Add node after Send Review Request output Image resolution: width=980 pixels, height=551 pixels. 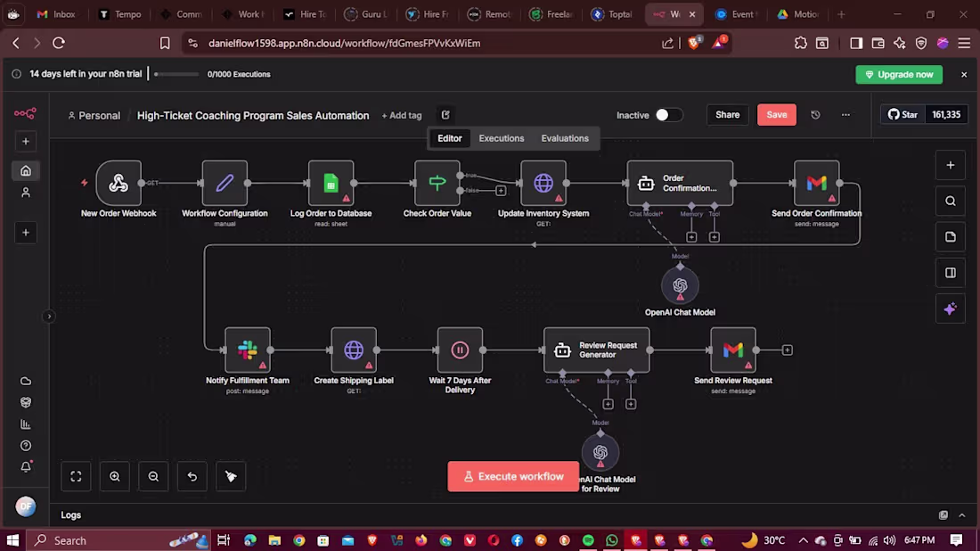pyautogui.click(x=788, y=350)
